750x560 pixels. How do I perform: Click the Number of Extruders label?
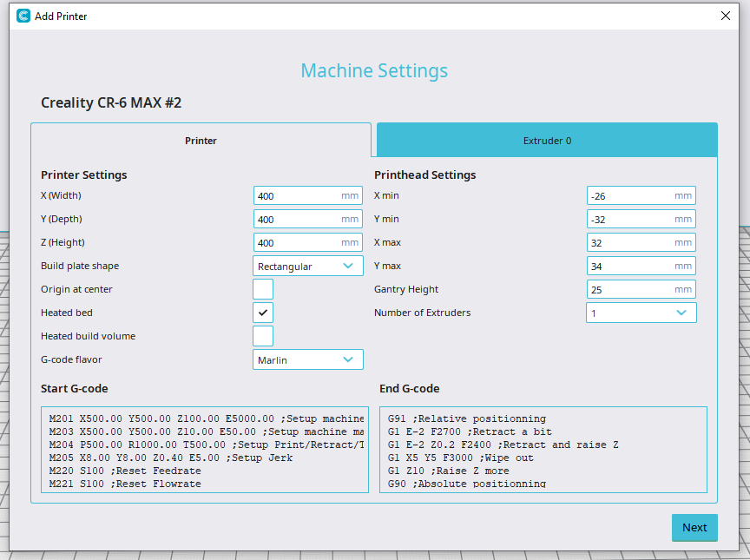tap(423, 313)
